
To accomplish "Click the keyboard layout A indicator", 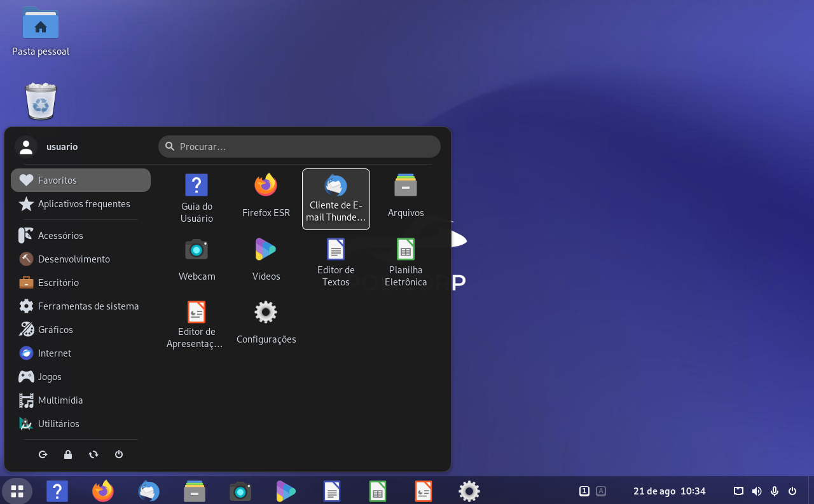I will 601,491.
